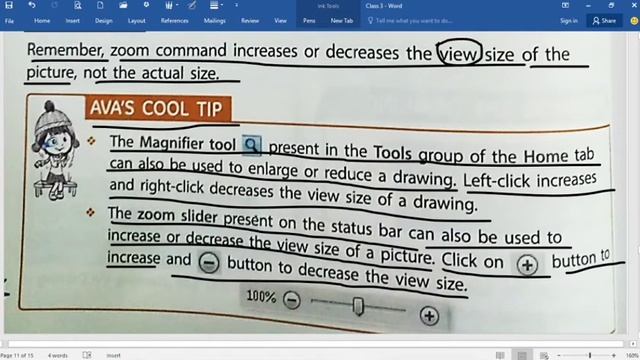640x360 pixels.
Task: Expand Customize Quick Access Toolbar arrow
Action: click(236, 5)
